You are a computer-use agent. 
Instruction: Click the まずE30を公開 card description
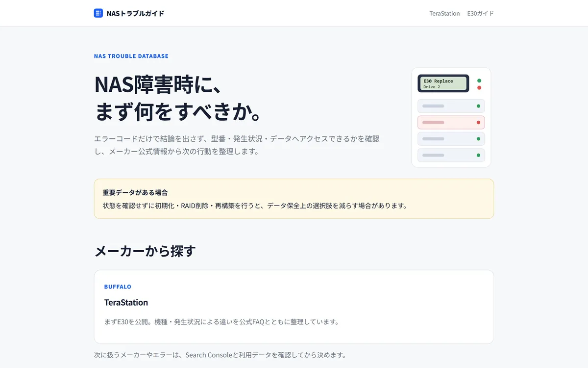point(221,322)
